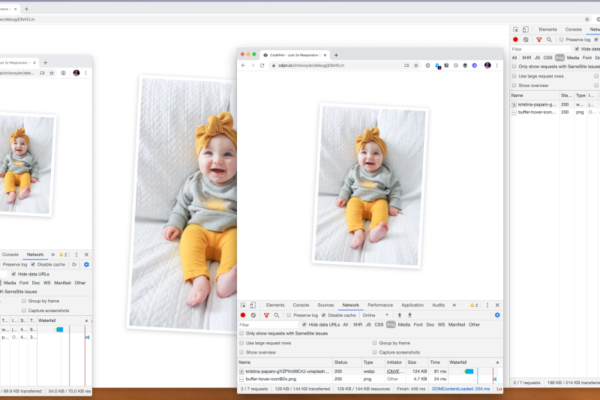600x400 pixels.
Task: Expand more tabs chevron in left window DevTools
Action: pos(53,255)
